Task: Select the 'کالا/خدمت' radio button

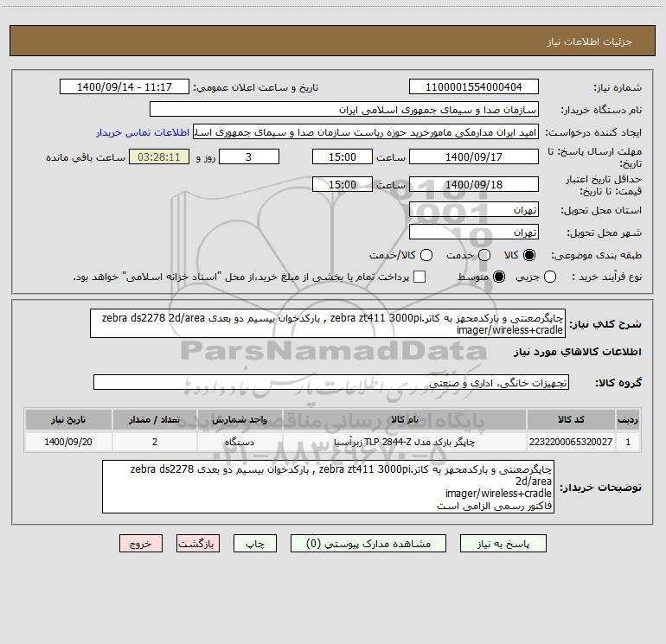Action: click(426, 255)
